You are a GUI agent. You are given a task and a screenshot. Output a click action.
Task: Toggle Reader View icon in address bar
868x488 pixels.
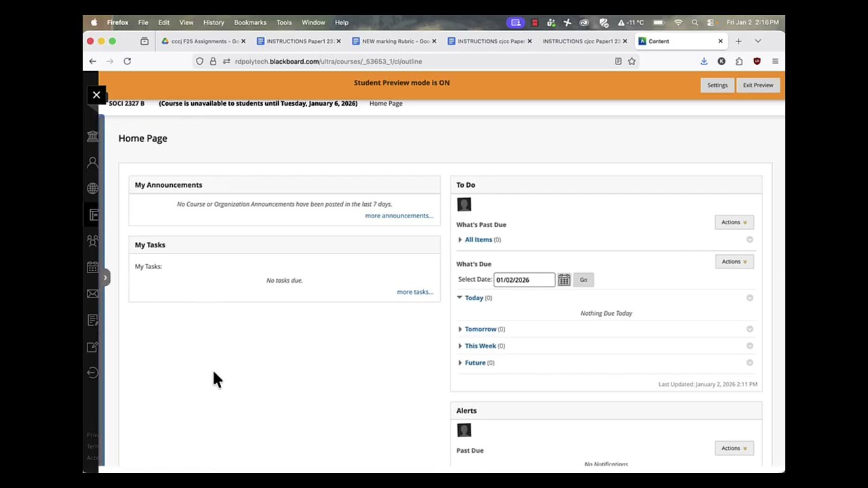point(618,62)
